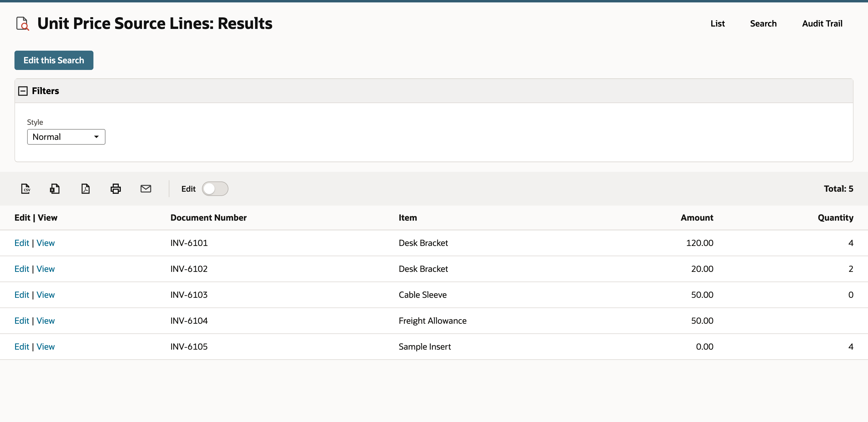Collapse the Filters section
The width and height of the screenshot is (868, 422).
point(23,91)
